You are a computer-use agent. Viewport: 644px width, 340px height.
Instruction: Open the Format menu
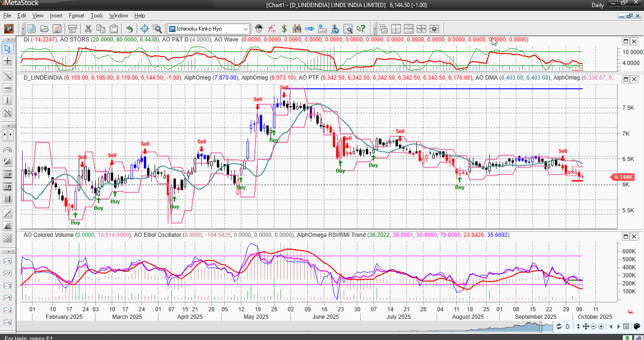[x=76, y=16]
